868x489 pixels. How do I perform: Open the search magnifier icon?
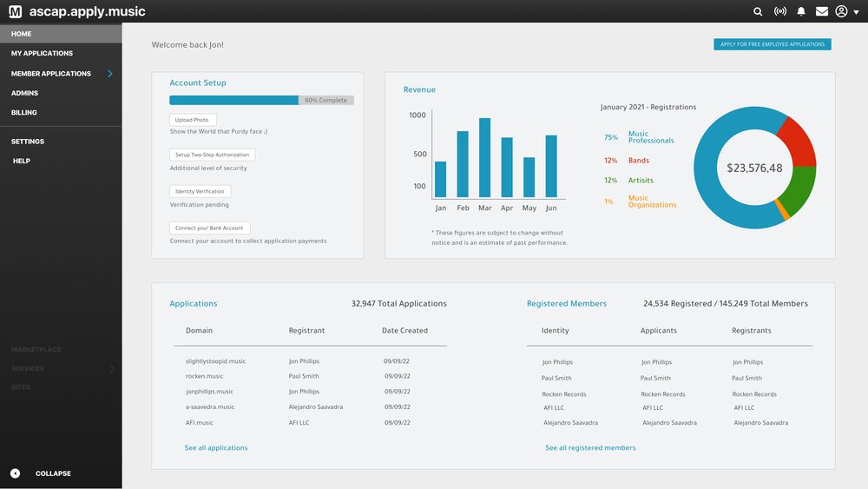(x=758, y=11)
